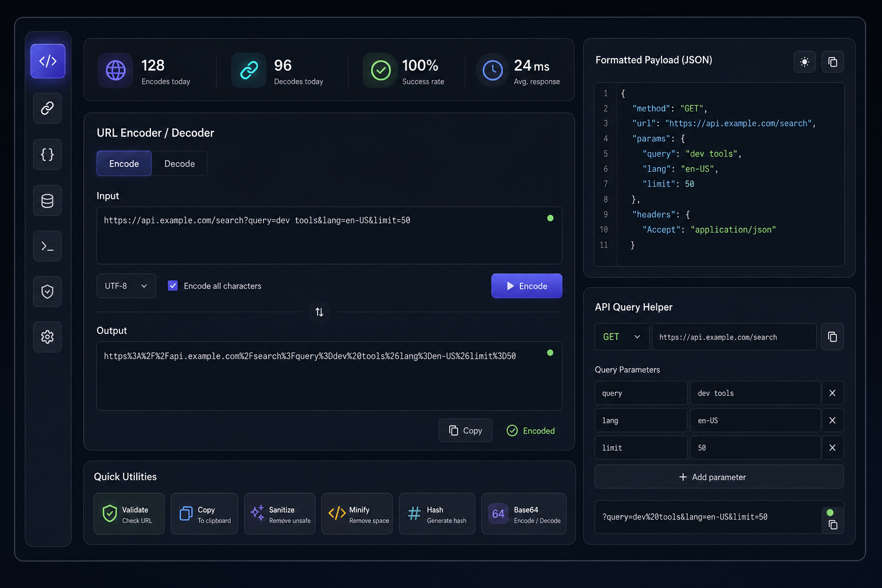Edit the lang parameter name field
Viewport: 882px width, 588px height.
coord(641,420)
